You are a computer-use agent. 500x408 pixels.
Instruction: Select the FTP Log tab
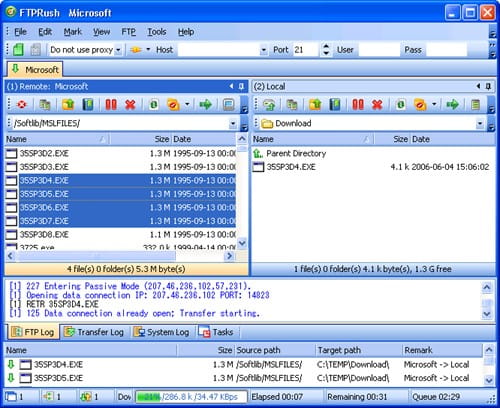(x=33, y=332)
